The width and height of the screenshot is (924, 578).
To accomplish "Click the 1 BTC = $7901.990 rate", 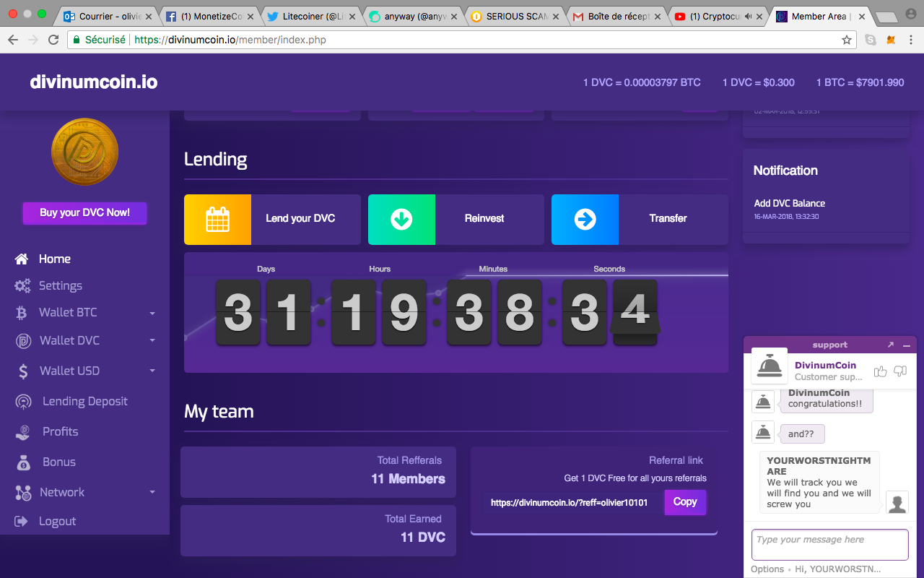I will pos(860,82).
